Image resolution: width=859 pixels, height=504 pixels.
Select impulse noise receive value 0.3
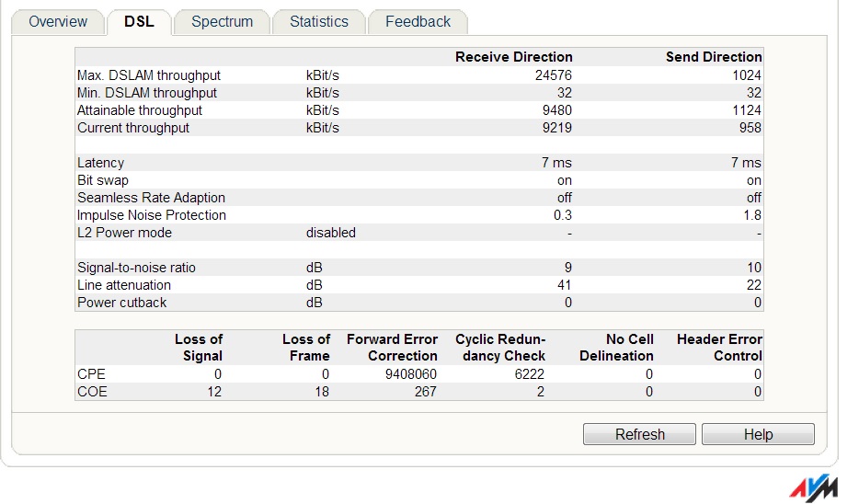[563, 215]
